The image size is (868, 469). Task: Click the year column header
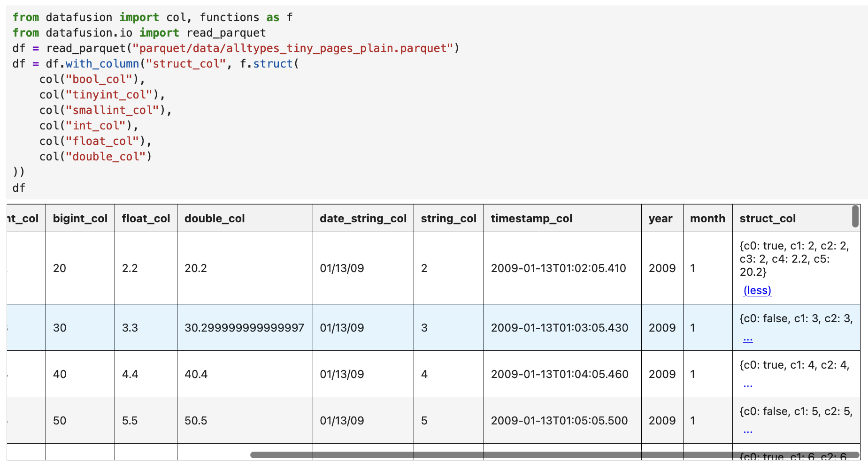point(660,219)
